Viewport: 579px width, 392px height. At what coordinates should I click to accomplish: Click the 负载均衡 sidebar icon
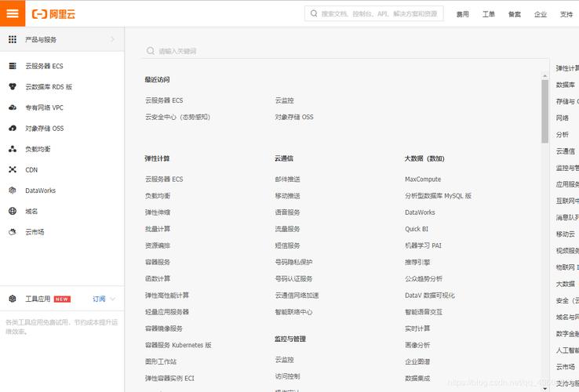point(13,149)
